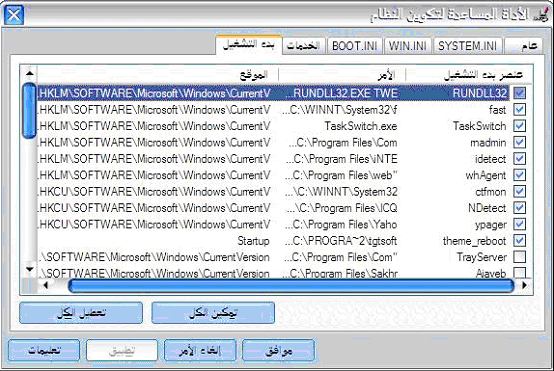Uncheck the fast startup item checkbox
Viewport: 554px width, 371px height.
[x=519, y=110]
